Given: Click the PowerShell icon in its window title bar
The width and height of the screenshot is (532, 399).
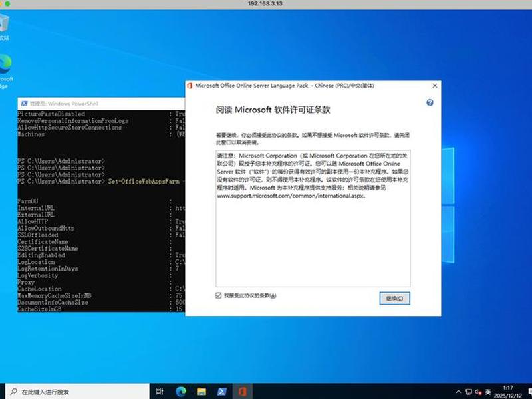Looking at the screenshot, I should tap(24, 104).
